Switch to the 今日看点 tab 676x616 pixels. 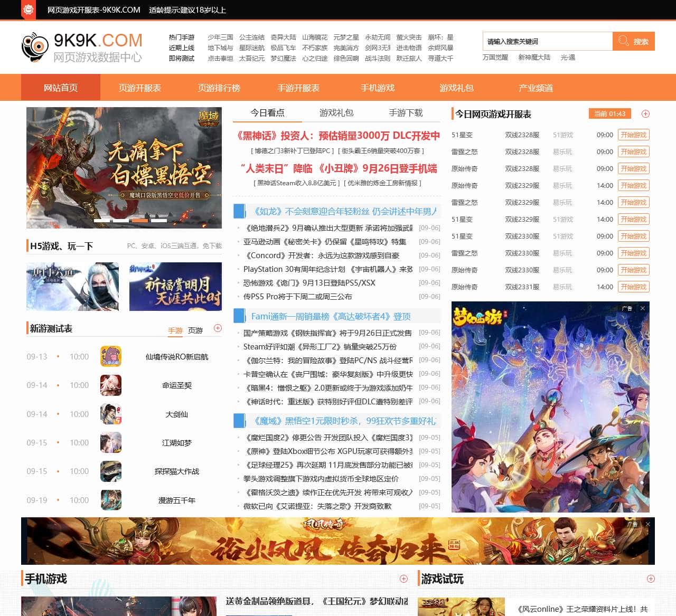(x=267, y=113)
